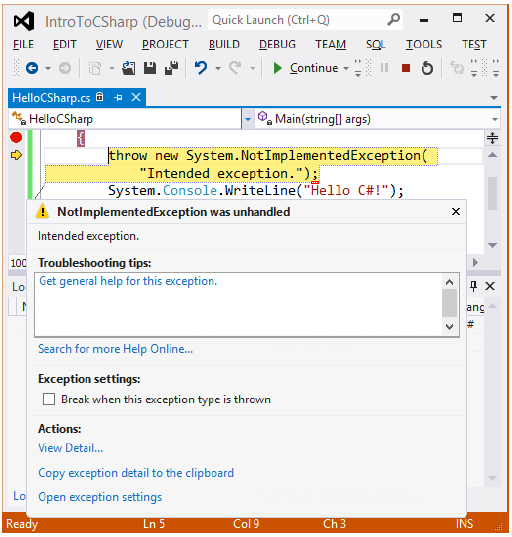Image resolution: width=512 pixels, height=537 pixels.
Task: Open the Navigate Backward history dropdown
Action: (48, 68)
